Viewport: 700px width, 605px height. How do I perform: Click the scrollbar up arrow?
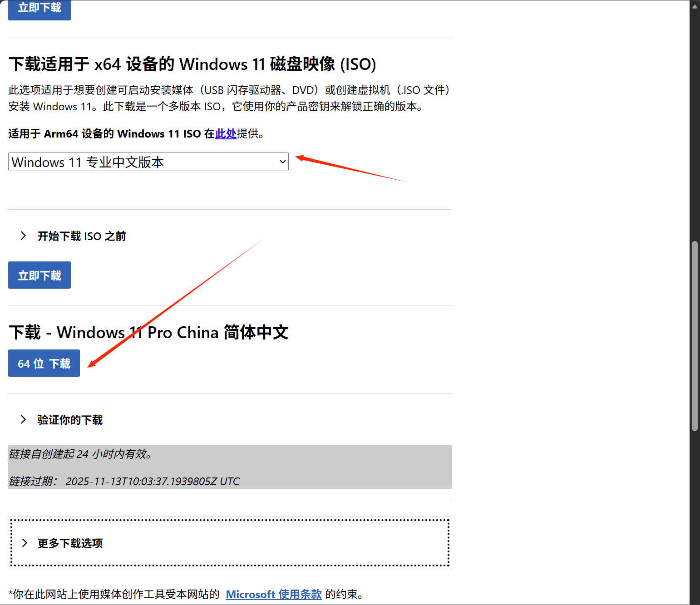[x=695, y=5]
